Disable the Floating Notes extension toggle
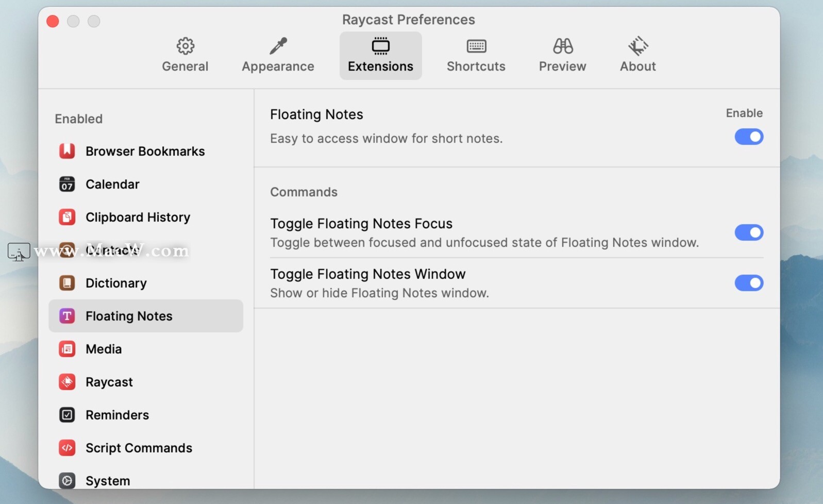823x504 pixels. click(749, 137)
